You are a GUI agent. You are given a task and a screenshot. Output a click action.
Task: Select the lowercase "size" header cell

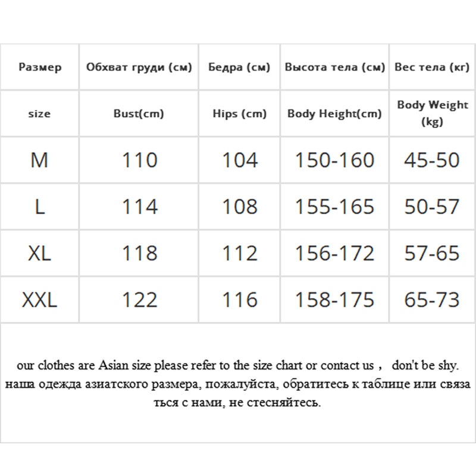tap(39, 114)
